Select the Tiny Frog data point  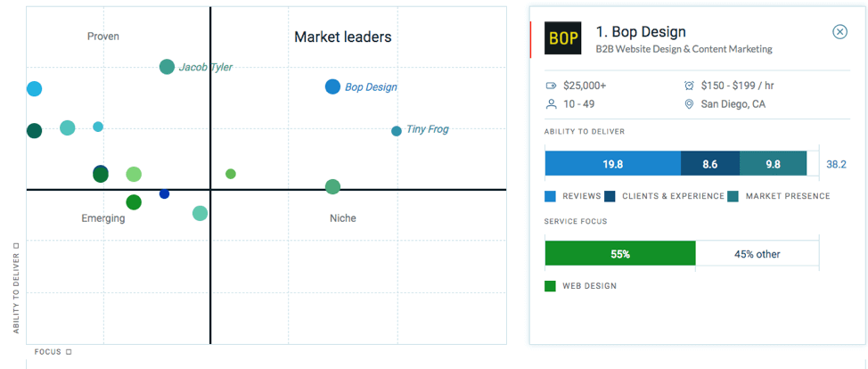(397, 131)
